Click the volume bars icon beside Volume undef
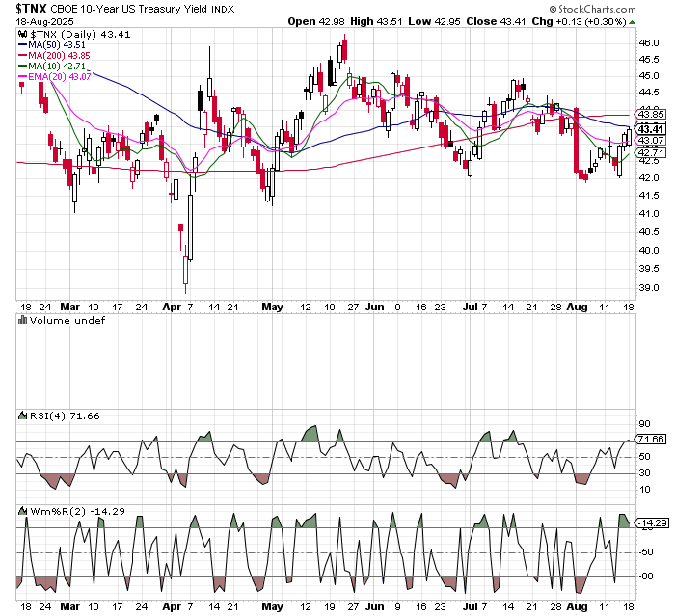 [23, 321]
